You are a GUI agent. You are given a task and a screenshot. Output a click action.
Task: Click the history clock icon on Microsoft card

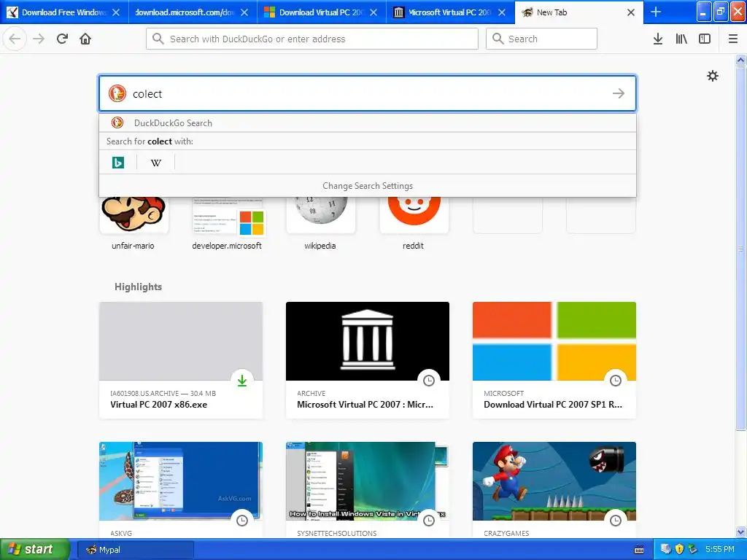click(616, 381)
